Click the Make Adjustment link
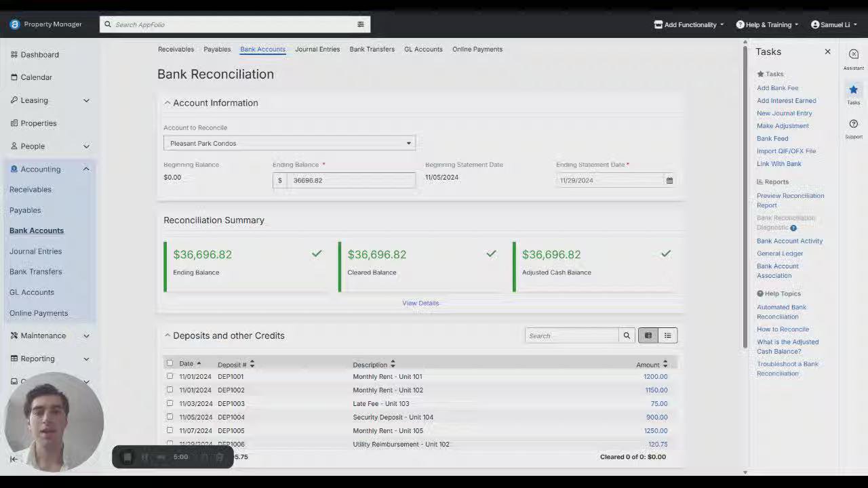Image resolution: width=868 pixels, height=488 pixels. (783, 126)
